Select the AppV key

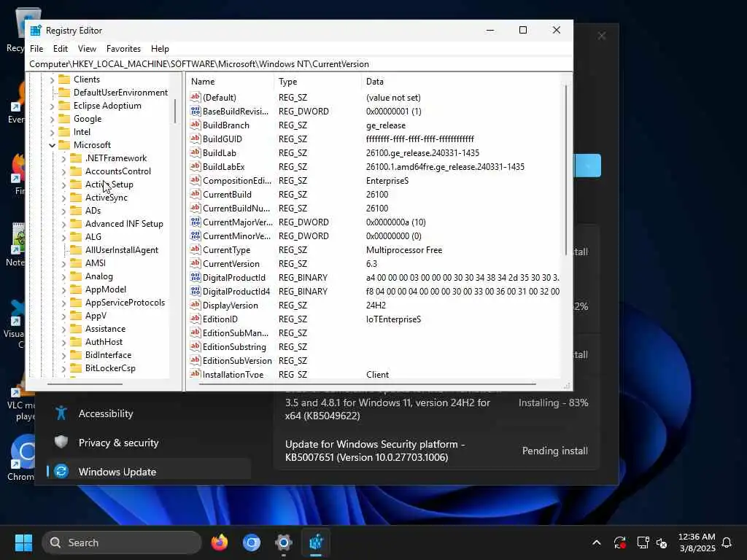tap(96, 316)
